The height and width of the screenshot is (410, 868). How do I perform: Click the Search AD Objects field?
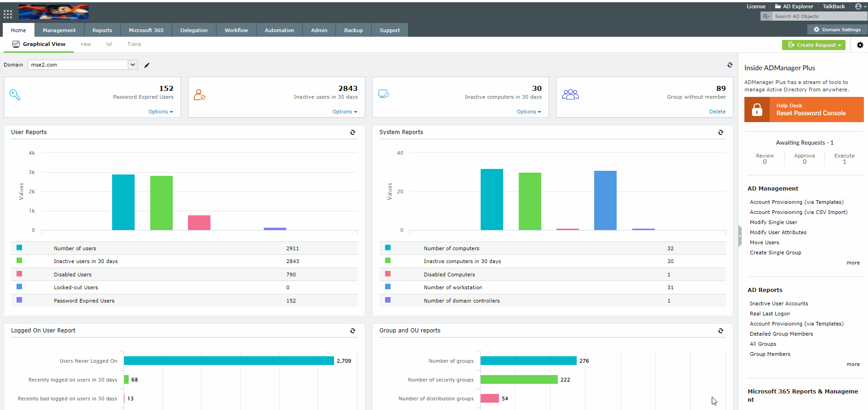pos(820,16)
